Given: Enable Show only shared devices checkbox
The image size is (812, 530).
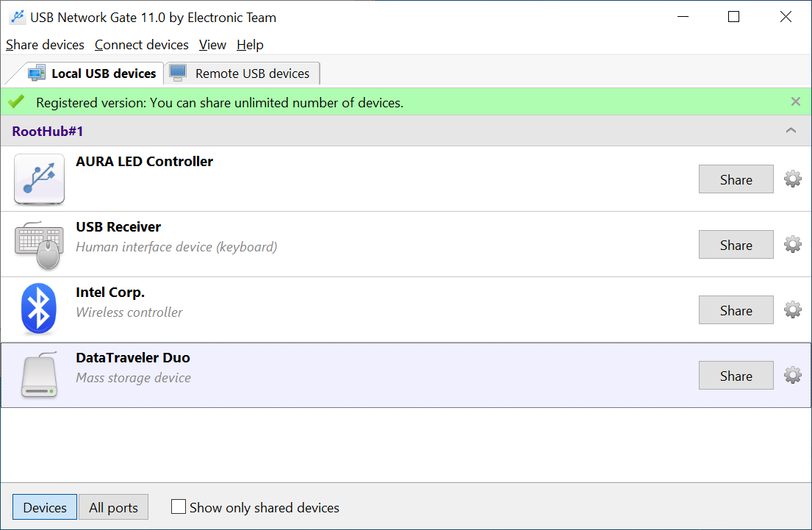Looking at the screenshot, I should pos(178,506).
